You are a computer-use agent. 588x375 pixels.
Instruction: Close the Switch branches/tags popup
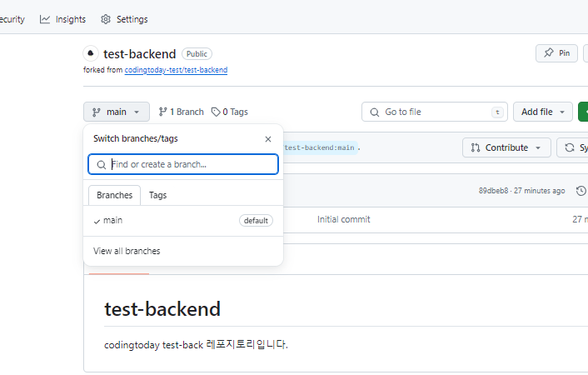(267, 139)
